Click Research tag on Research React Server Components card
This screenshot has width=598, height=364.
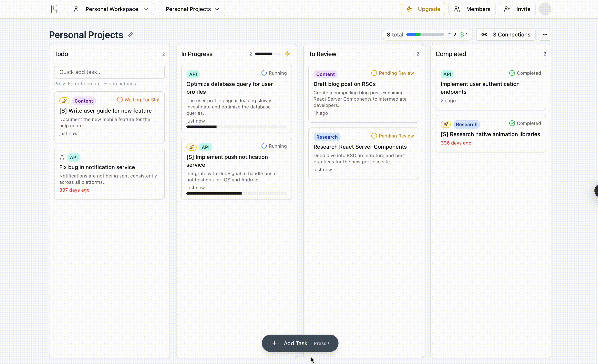pyautogui.click(x=327, y=137)
